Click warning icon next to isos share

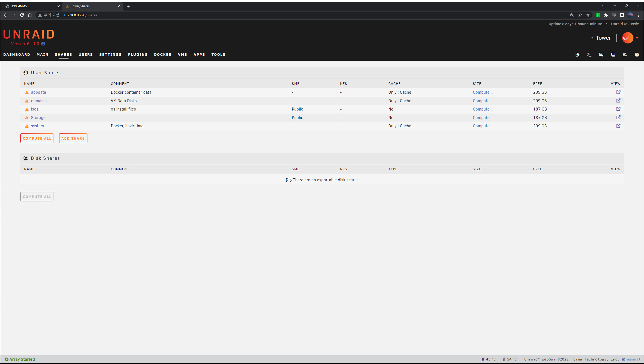(x=27, y=109)
